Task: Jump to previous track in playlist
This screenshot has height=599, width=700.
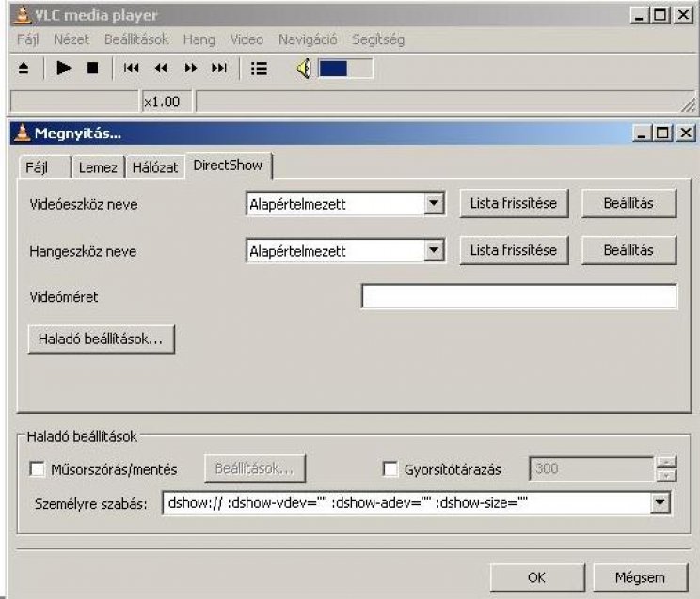Action: click(132, 69)
